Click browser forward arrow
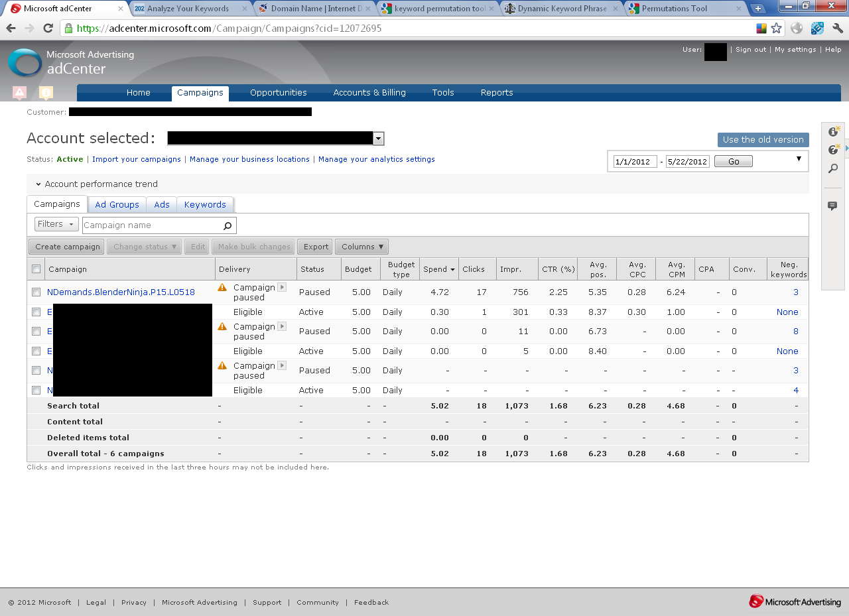The image size is (849, 616). (29, 29)
